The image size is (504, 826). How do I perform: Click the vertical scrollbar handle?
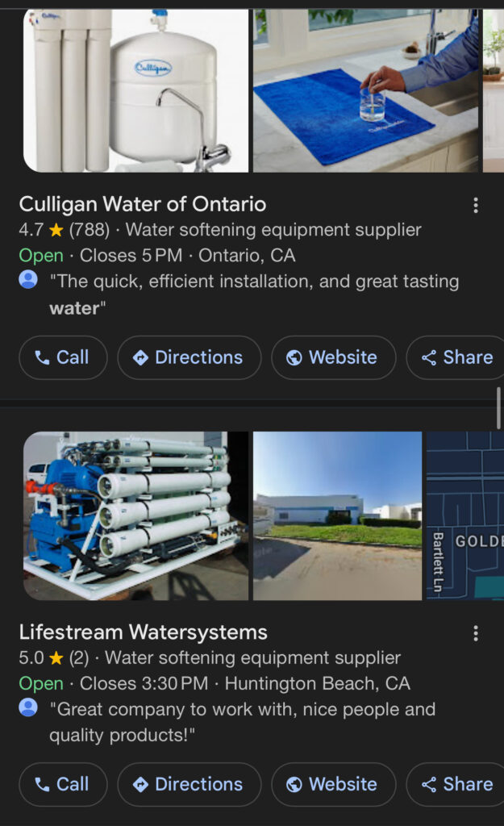point(499,408)
